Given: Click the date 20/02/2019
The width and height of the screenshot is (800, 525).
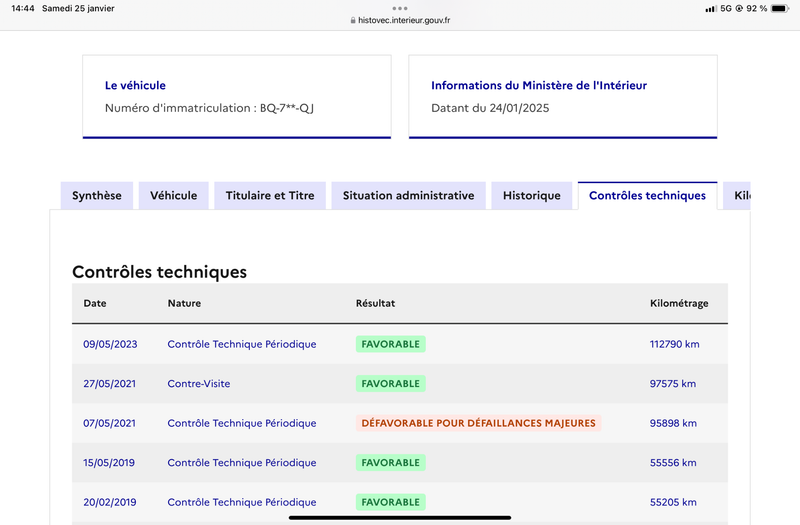Looking at the screenshot, I should coord(110,502).
